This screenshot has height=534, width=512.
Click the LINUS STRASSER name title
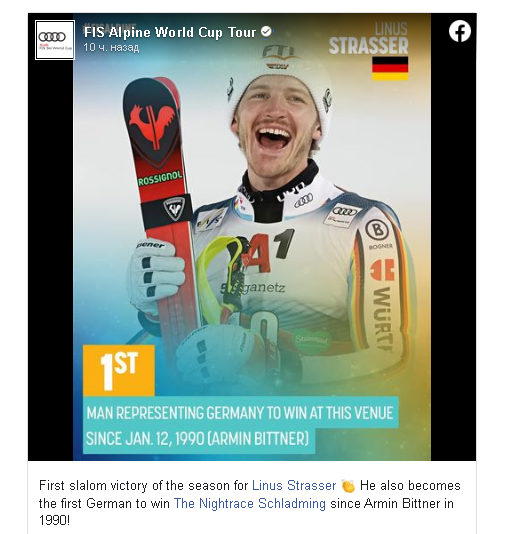(368, 38)
